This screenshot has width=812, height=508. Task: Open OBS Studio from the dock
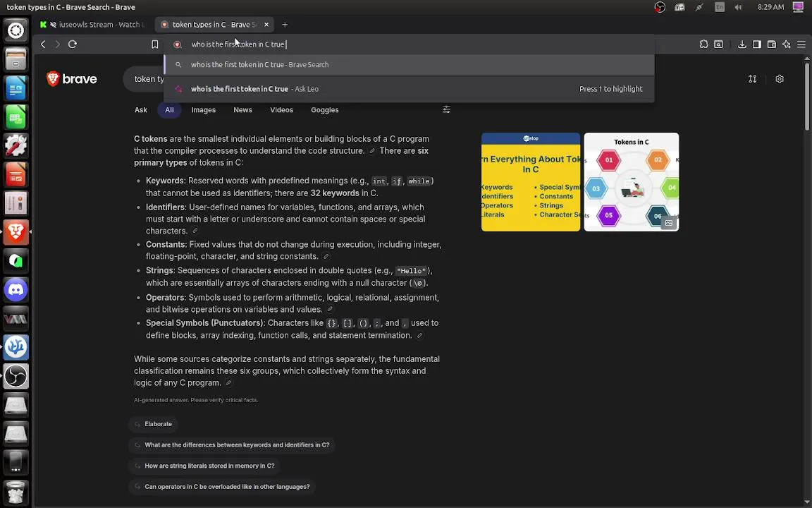pos(16,376)
